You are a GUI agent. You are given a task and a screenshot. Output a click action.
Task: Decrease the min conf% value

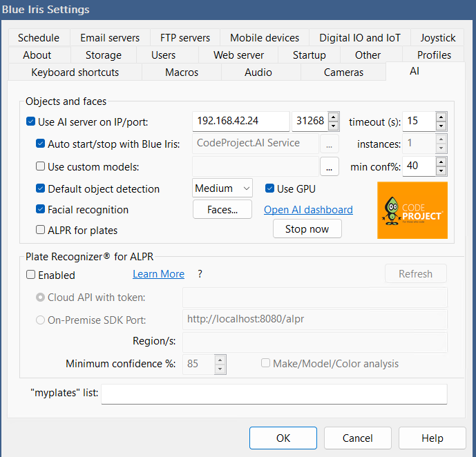tap(441, 171)
